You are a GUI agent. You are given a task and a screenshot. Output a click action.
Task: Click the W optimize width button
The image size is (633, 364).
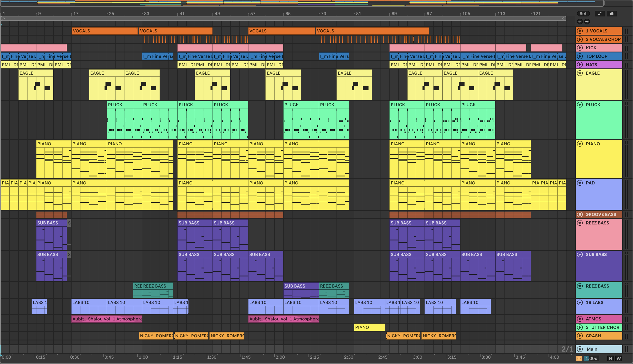tap(619, 358)
